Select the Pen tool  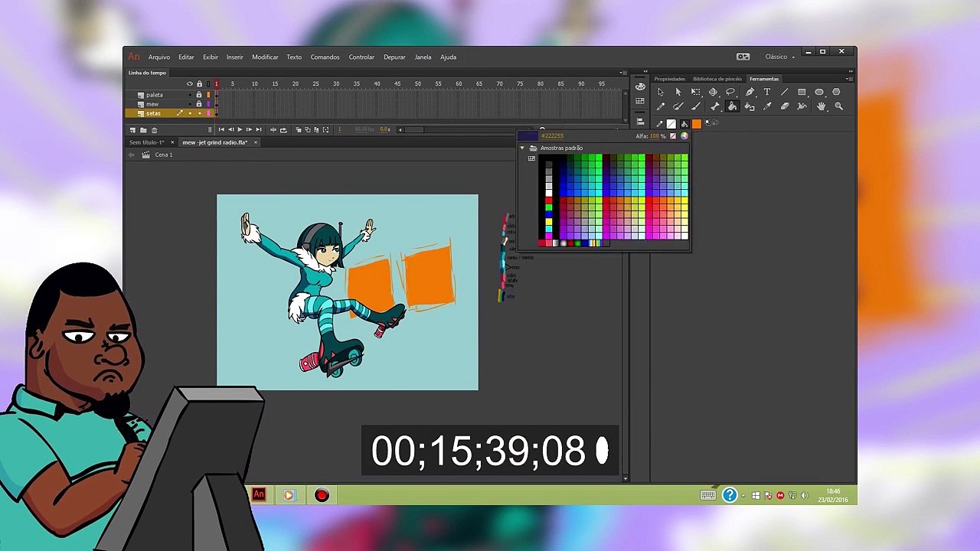coord(750,92)
